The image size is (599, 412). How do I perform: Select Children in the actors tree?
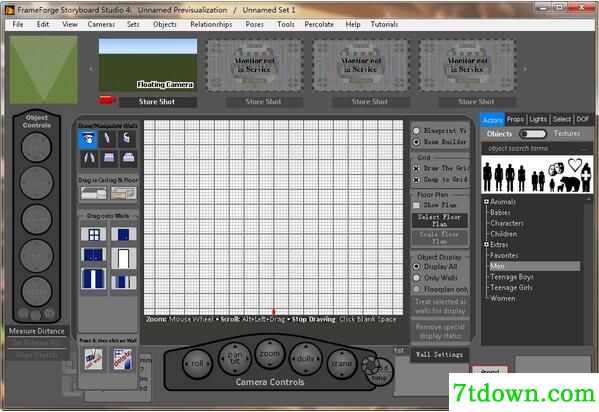pos(503,234)
